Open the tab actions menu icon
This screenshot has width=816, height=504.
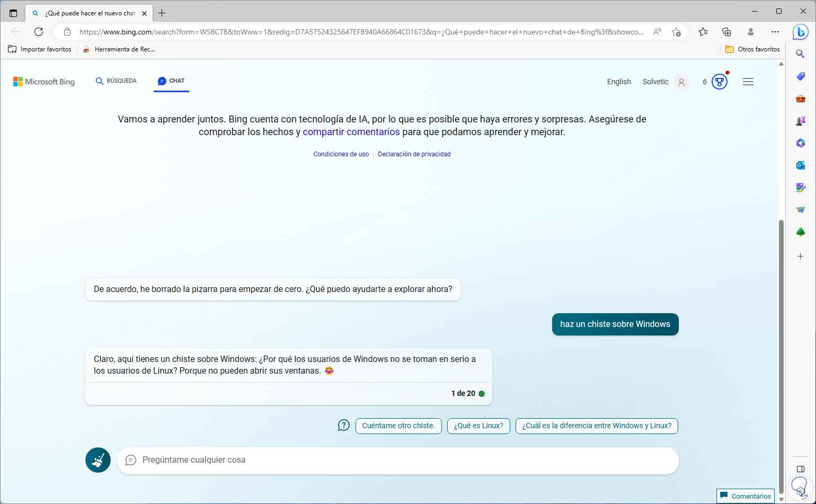click(13, 13)
